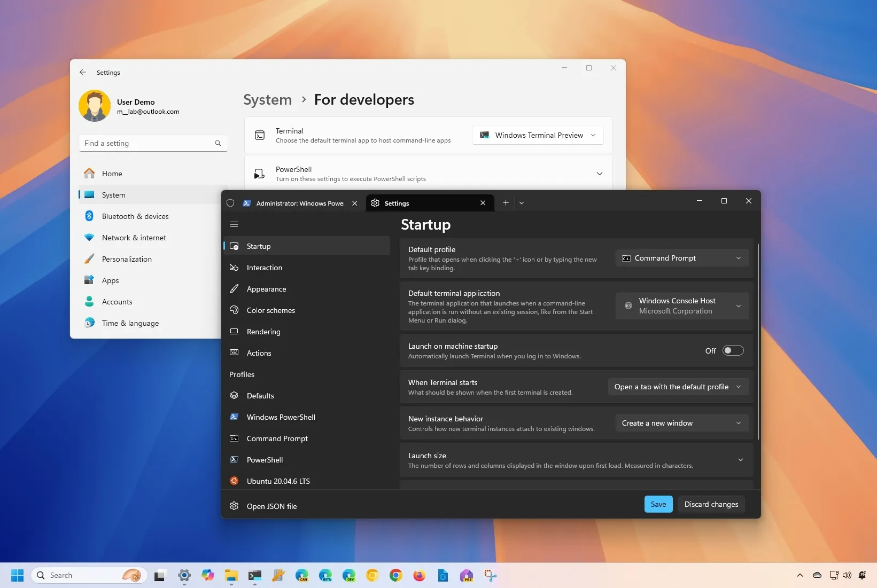Click the Color schemes palette icon
The height and width of the screenshot is (588, 877).
tap(234, 310)
